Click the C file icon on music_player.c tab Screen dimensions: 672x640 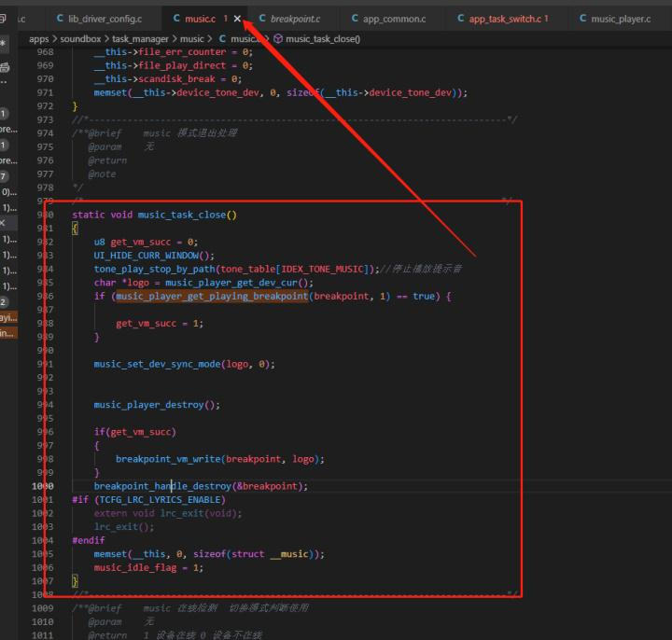click(582, 19)
